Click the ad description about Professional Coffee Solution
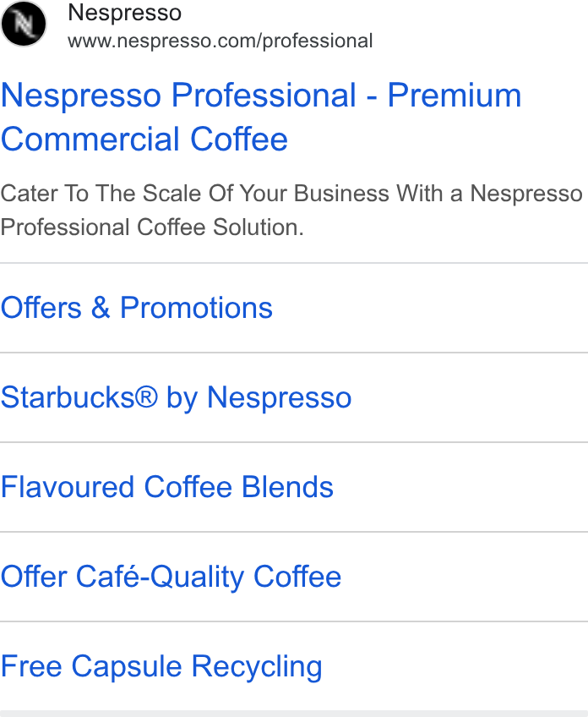The image size is (588, 717). [291, 211]
